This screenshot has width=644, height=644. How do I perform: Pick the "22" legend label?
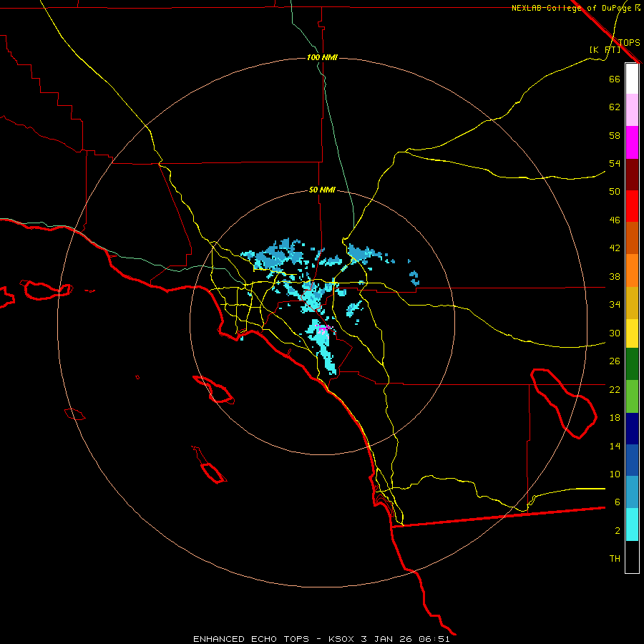615,389
